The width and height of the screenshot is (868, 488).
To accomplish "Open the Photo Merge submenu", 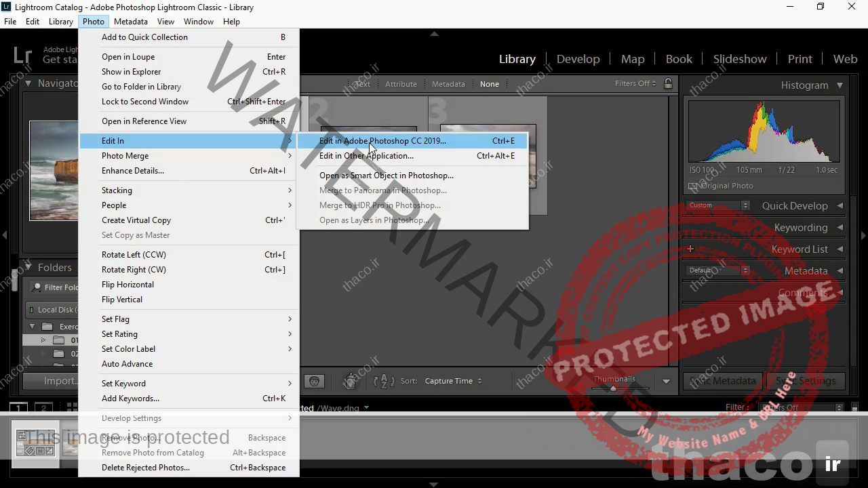I will click(189, 156).
